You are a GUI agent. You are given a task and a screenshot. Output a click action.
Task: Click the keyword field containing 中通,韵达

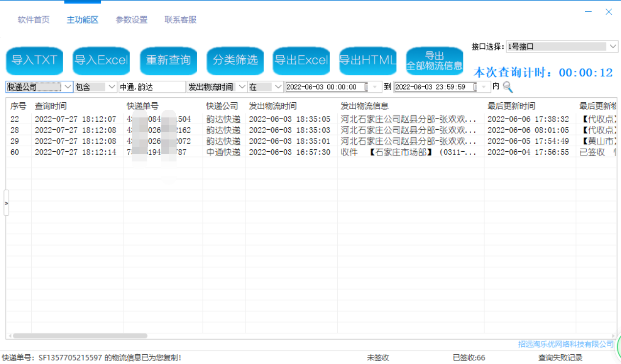152,87
